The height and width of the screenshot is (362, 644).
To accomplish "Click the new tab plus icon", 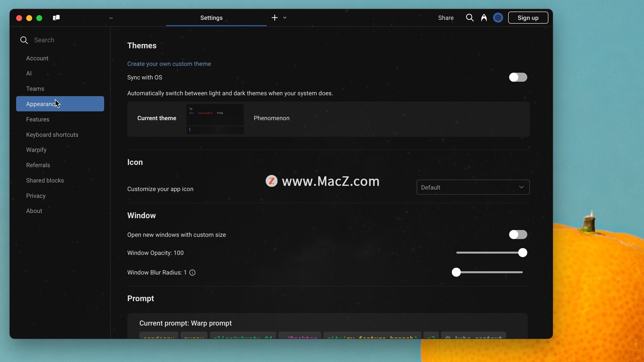I will [274, 18].
